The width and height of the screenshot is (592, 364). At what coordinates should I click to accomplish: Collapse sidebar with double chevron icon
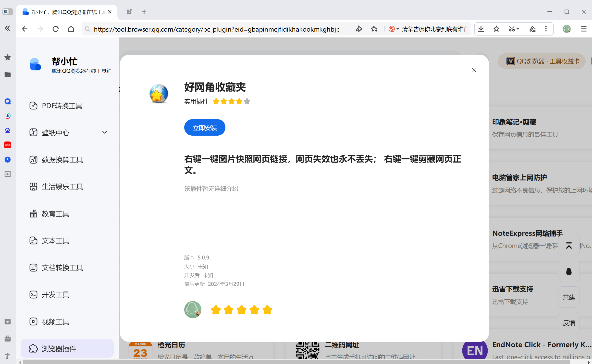click(x=8, y=28)
